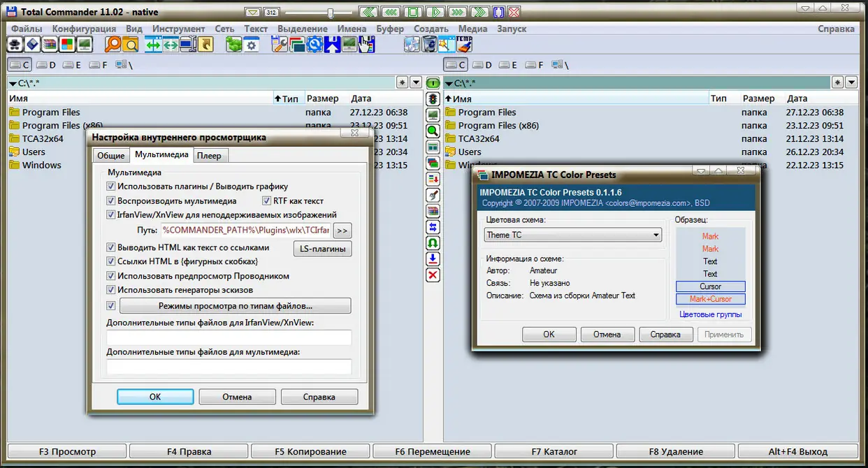The image size is (868, 468).
Task: Click the Cursor sample swatch
Action: click(x=711, y=286)
